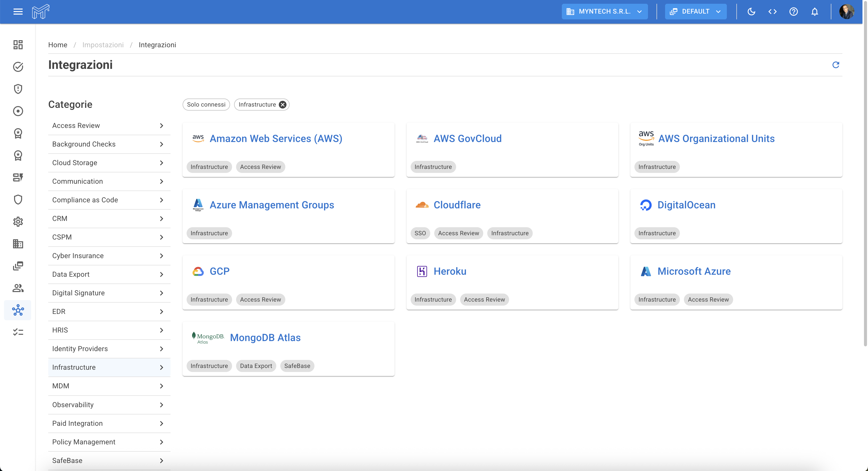Open the hamburger navigation menu
Viewport: 868px width, 471px height.
pyautogui.click(x=18, y=12)
